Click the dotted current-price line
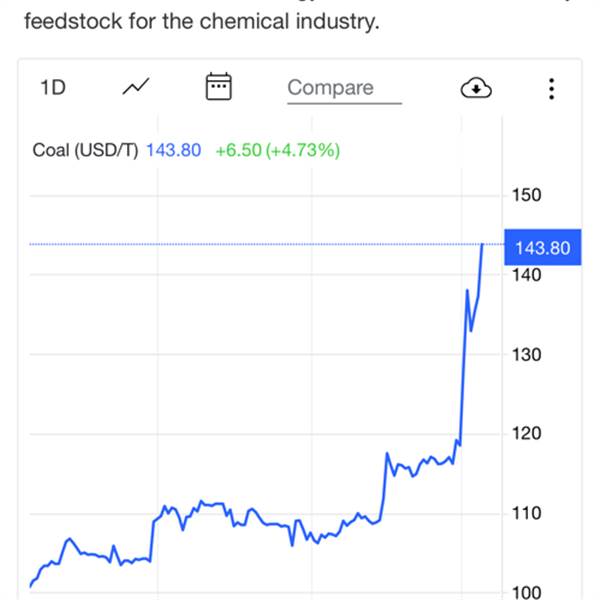 (250, 244)
